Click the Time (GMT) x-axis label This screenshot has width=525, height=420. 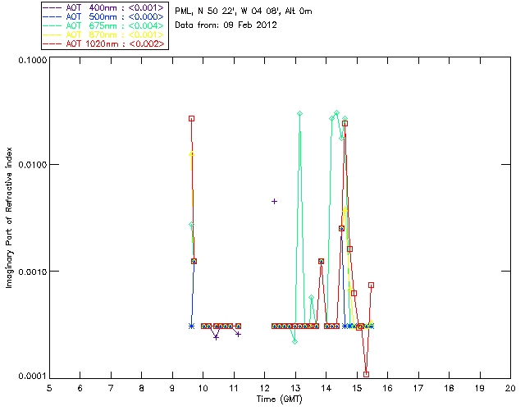(x=280, y=399)
